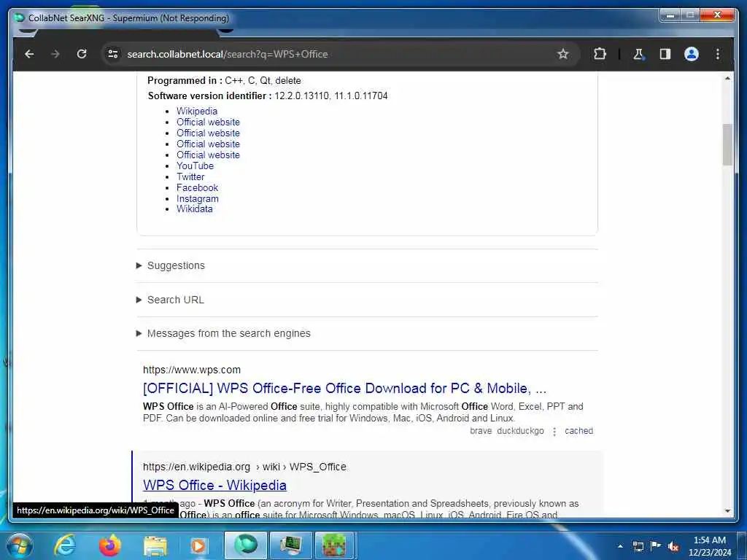The height and width of the screenshot is (560, 747).
Task: Open Action Center flag icon
Action: pos(656,545)
